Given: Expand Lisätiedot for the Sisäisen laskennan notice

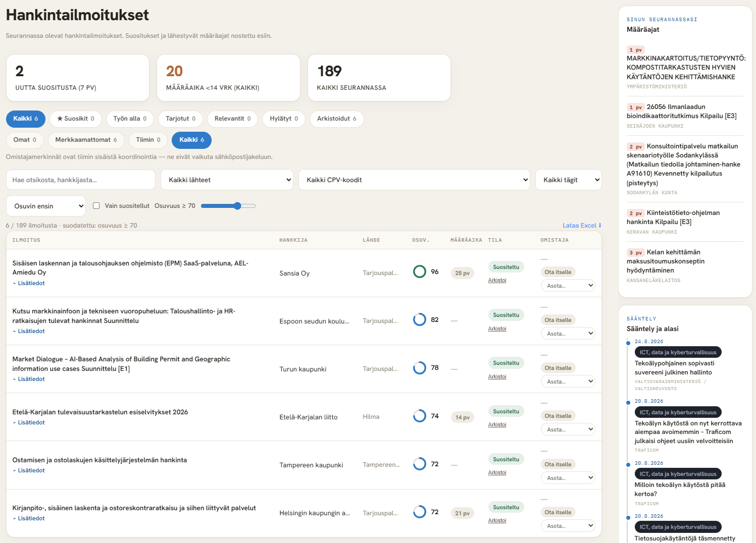Looking at the screenshot, I should (x=29, y=283).
